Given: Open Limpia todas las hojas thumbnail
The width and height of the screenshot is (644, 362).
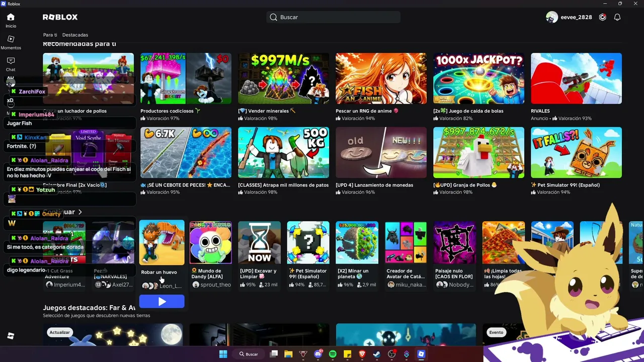Looking at the screenshot, I should click(503, 242).
